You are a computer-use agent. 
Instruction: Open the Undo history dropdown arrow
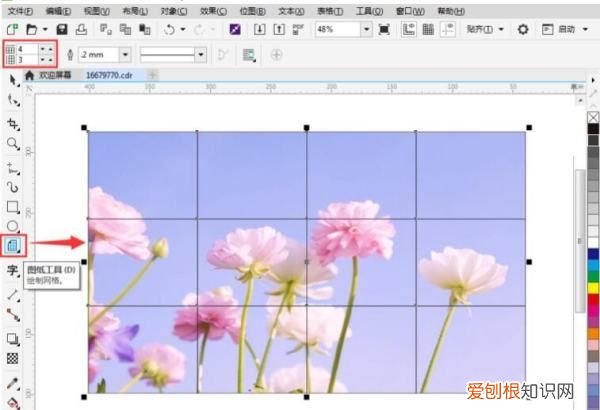[x=183, y=29]
